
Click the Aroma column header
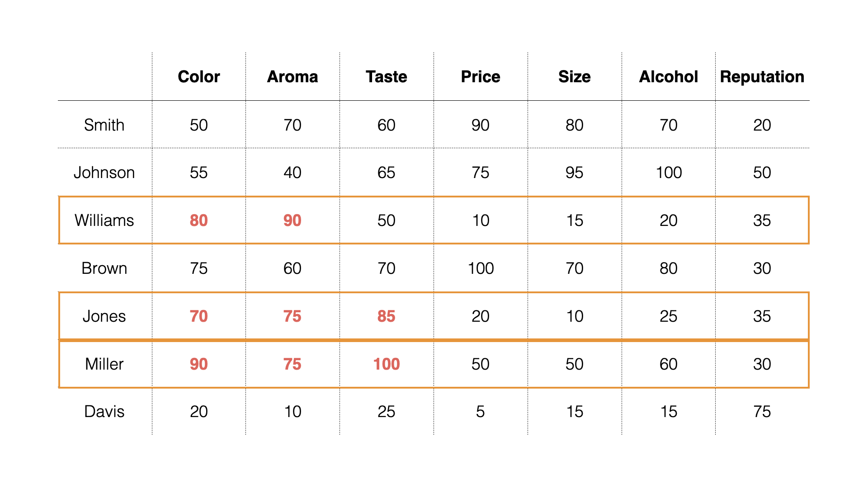tap(292, 77)
